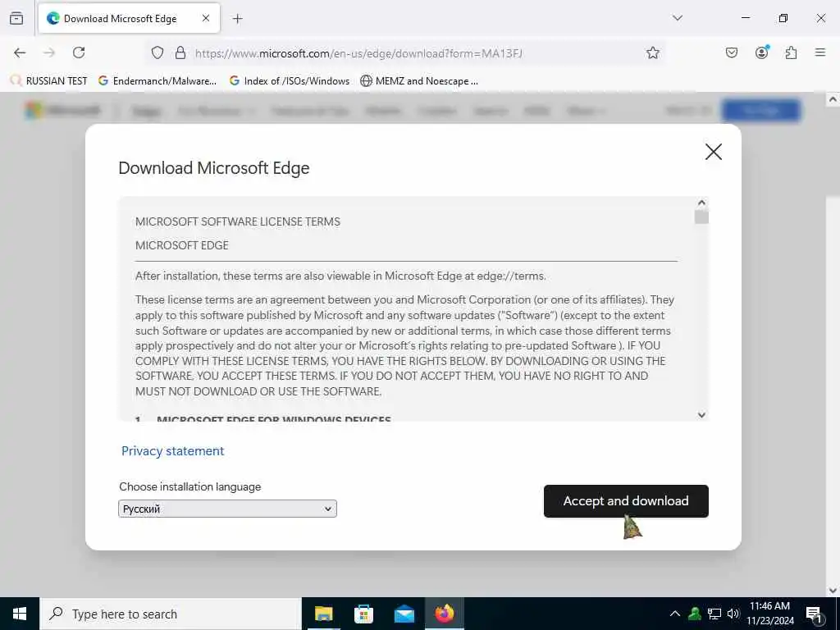Click Firefox icon in taskbar
This screenshot has width=840, height=630.
pyautogui.click(x=445, y=614)
